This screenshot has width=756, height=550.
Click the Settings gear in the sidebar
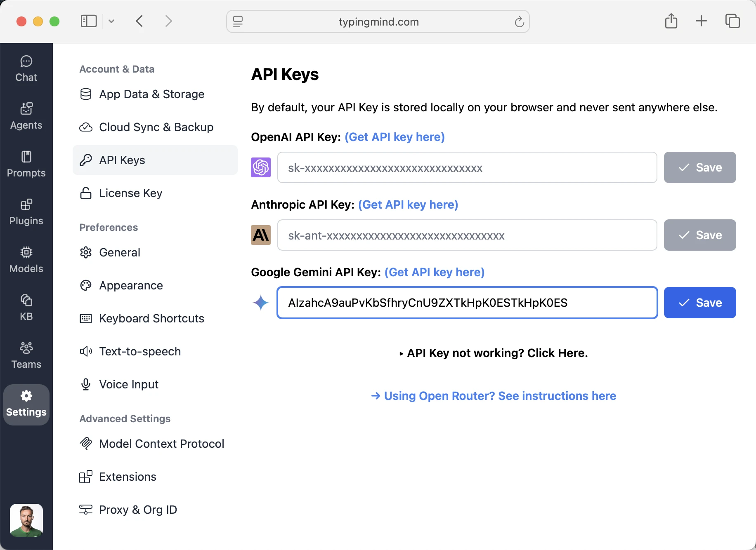26,404
